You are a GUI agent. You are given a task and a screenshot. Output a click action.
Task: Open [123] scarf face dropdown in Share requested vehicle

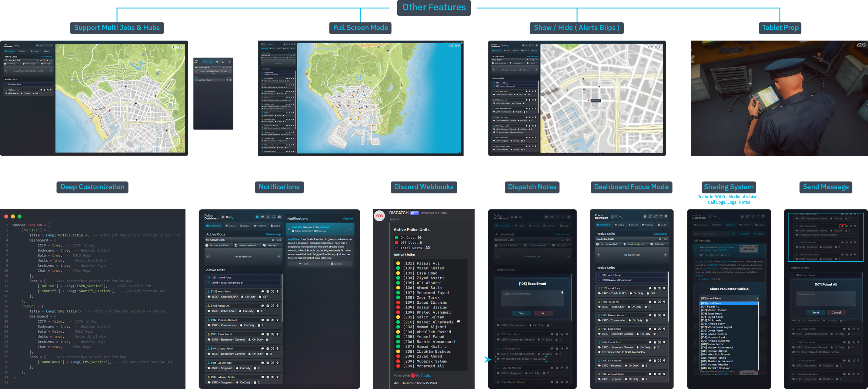click(x=729, y=298)
